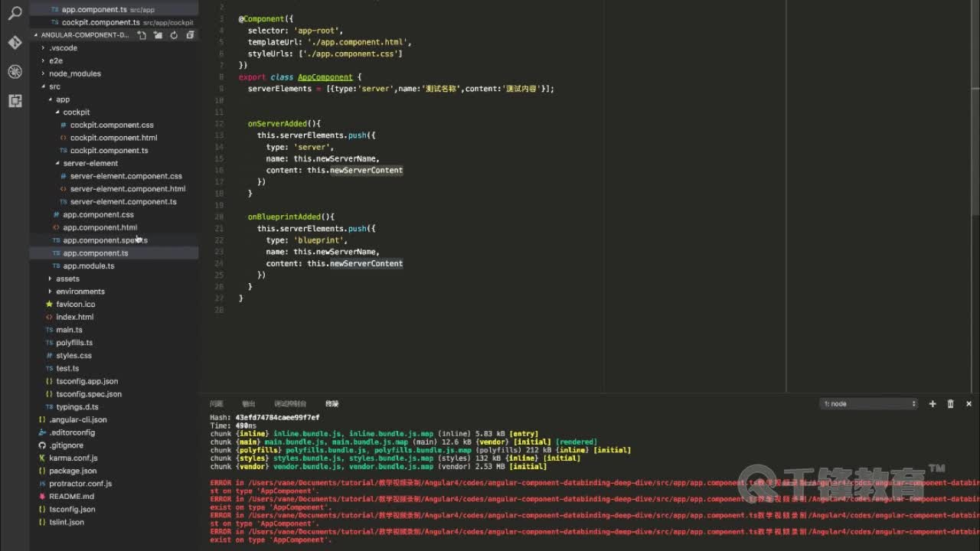
Task: Open typings.d.ts file
Action: [77, 407]
